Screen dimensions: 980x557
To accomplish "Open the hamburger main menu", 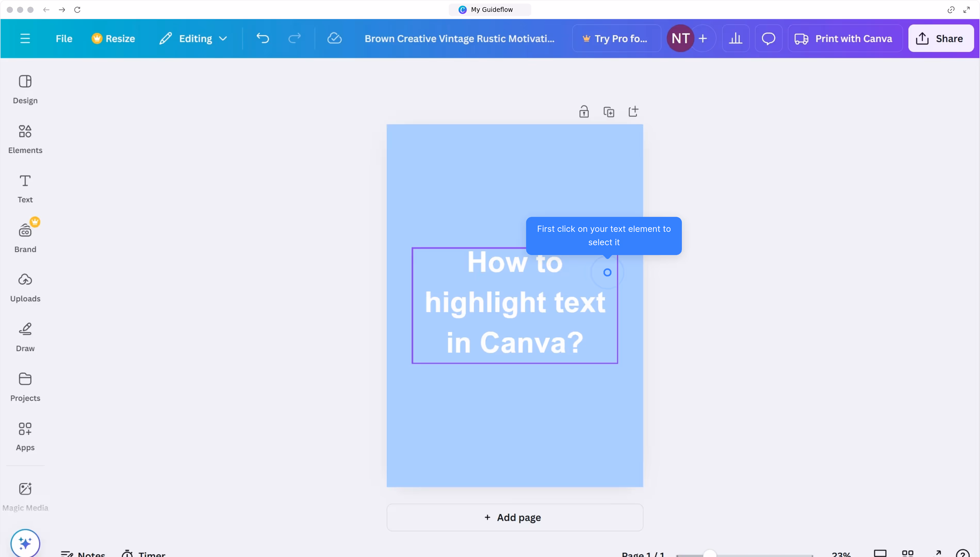I will click(25, 38).
